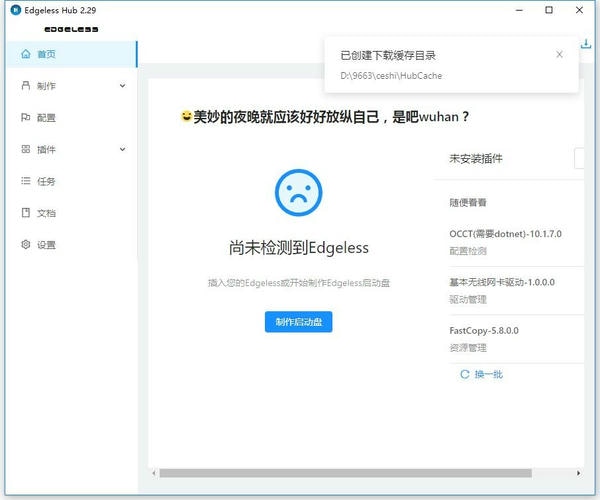Click the 制作启动盘 button
The width and height of the screenshot is (600, 500).
pyautogui.click(x=298, y=322)
